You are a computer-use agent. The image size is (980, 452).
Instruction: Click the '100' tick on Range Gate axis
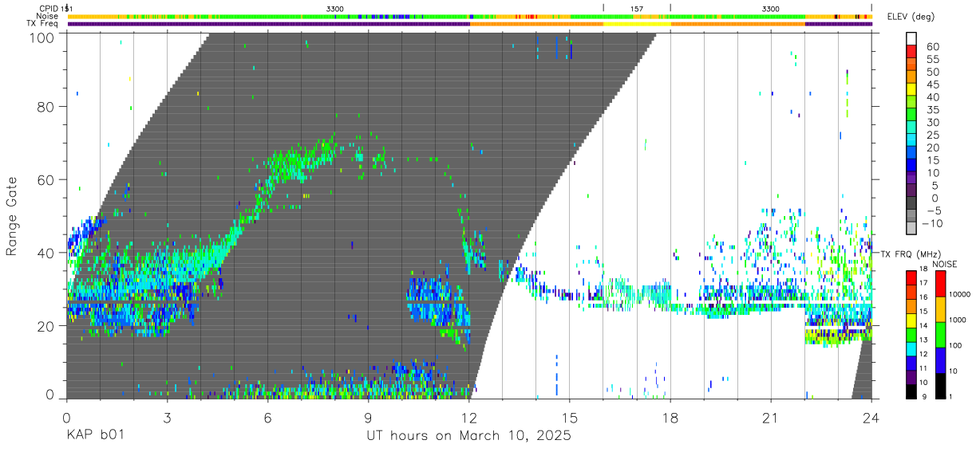41,37
